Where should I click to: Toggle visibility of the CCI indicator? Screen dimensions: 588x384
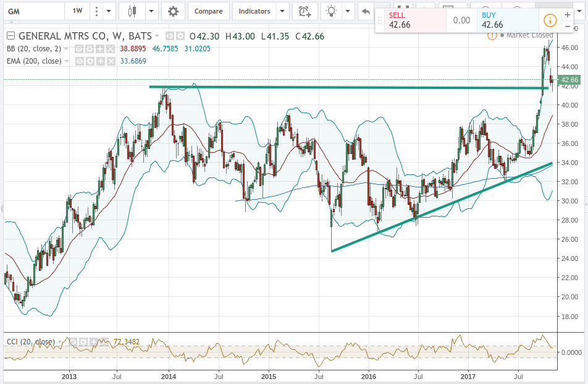pyautogui.click(x=73, y=341)
